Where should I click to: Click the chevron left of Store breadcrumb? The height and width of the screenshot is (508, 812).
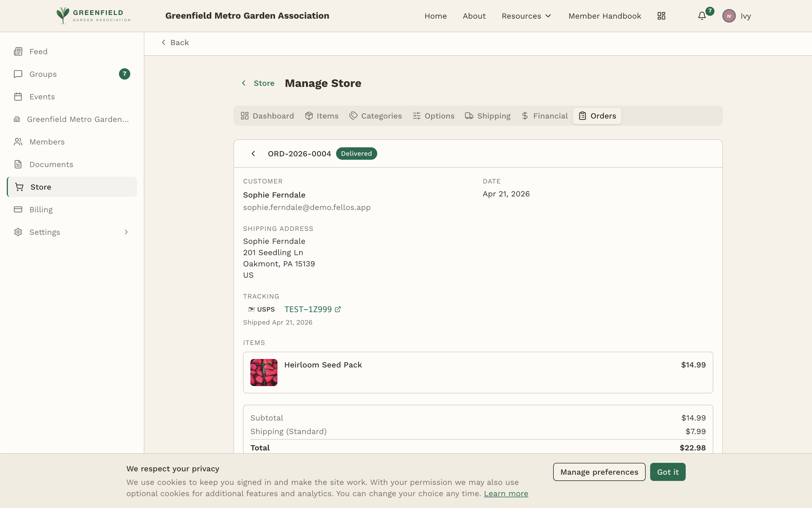click(x=244, y=83)
